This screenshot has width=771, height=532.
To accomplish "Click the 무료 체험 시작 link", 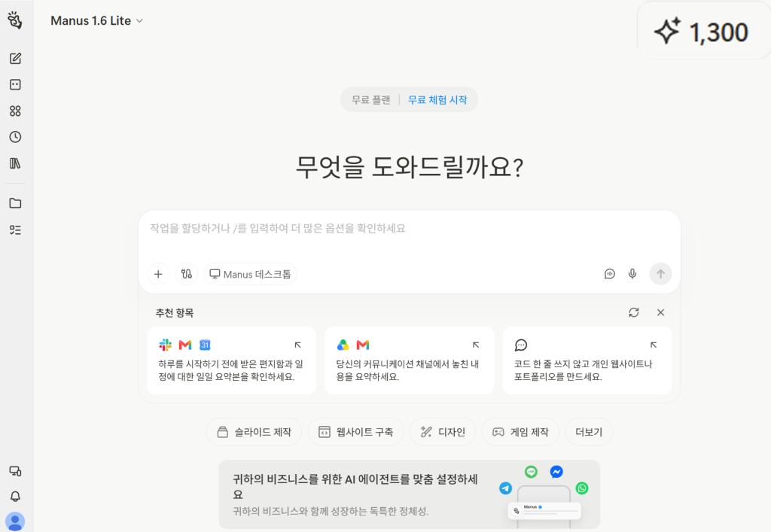I will click(x=437, y=100).
